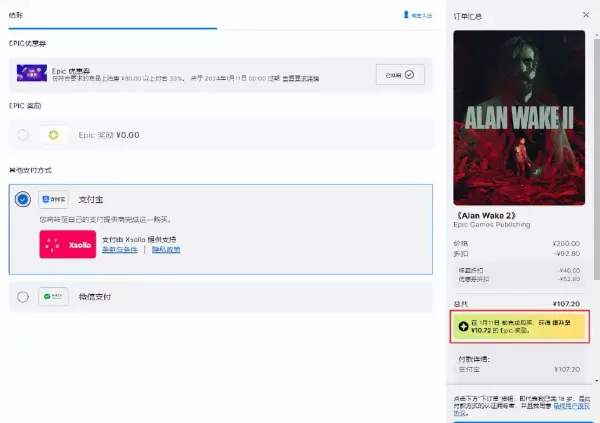
Task: Click the applied coupon button with checkmark
Action: (400, 75)
